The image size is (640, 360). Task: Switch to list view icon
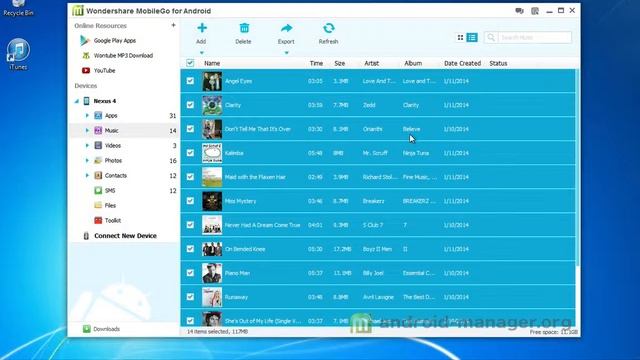[x=472, y=38]
